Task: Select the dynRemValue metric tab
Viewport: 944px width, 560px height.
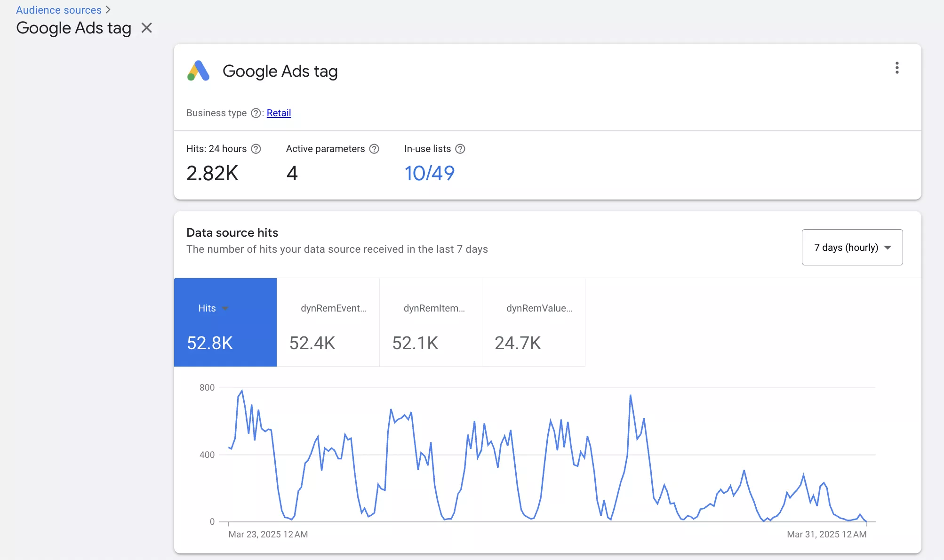Action: click(534, 322)
